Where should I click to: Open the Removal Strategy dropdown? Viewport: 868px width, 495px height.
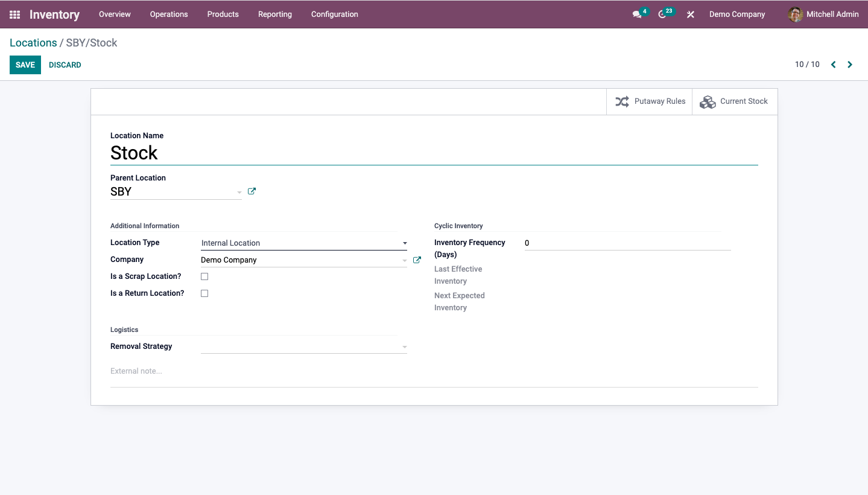[x=304, y=347]
